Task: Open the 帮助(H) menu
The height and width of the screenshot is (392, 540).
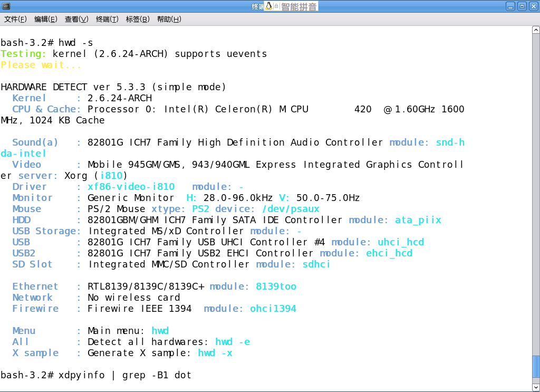Action: tap(169, 20)
